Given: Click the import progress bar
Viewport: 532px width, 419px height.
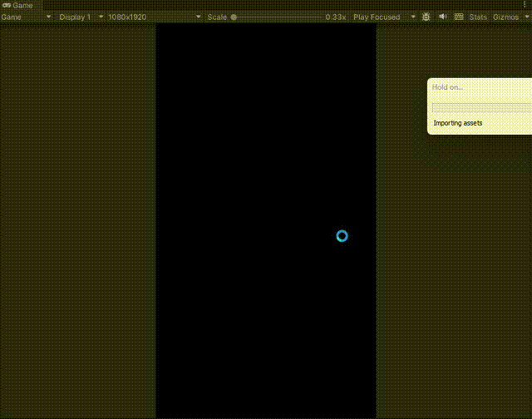Looking at the screenshot, I should tap(482, 107).
